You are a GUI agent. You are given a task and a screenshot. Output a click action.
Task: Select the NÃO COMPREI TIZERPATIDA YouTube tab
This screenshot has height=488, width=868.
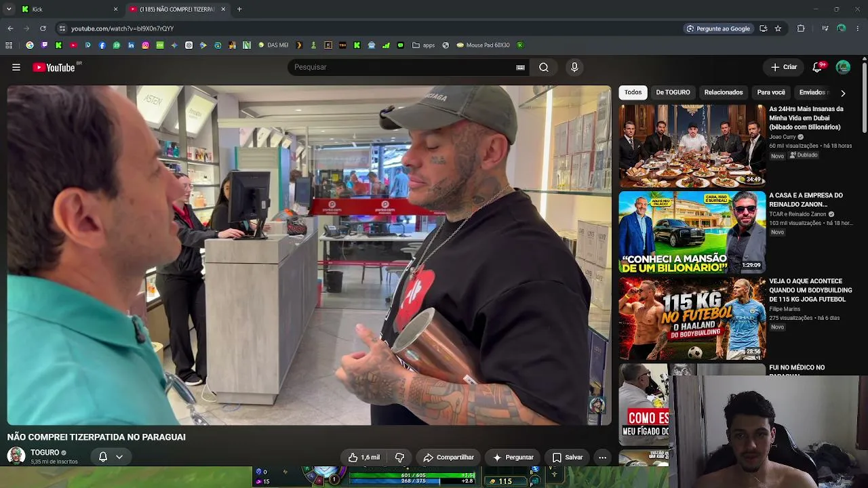click(178, 9)
